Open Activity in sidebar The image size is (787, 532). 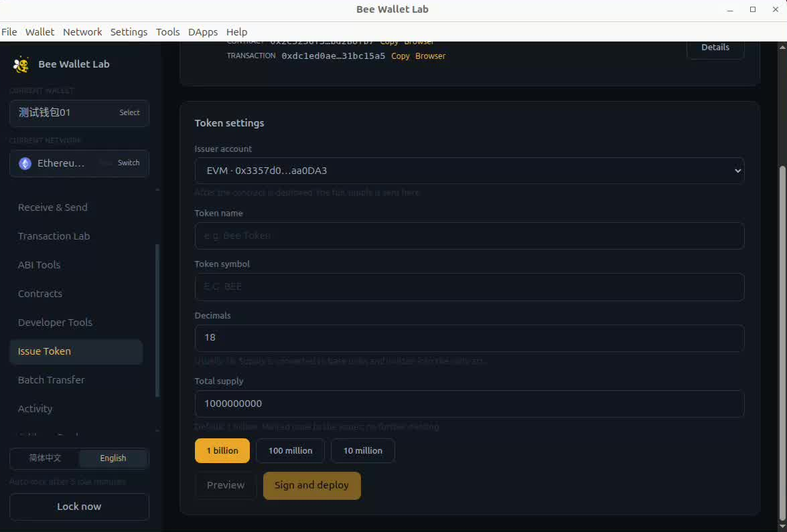coord(76,409)
